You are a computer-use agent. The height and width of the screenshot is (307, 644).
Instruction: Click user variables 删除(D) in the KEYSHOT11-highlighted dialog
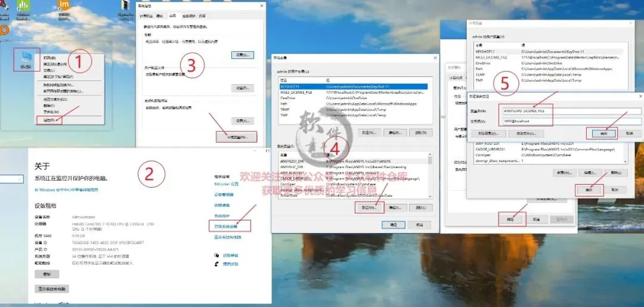click(x=422, y=133)
